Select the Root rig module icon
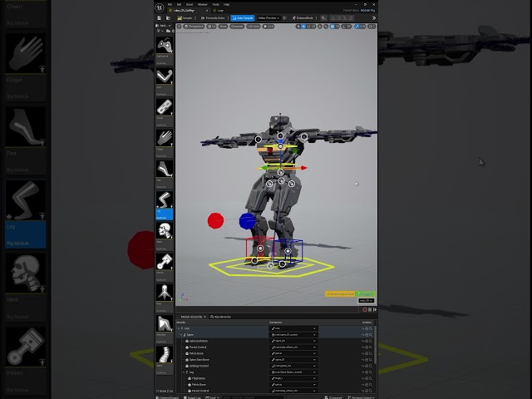The image size is (532, 399). pyautogui.click(x=165, y=293)
